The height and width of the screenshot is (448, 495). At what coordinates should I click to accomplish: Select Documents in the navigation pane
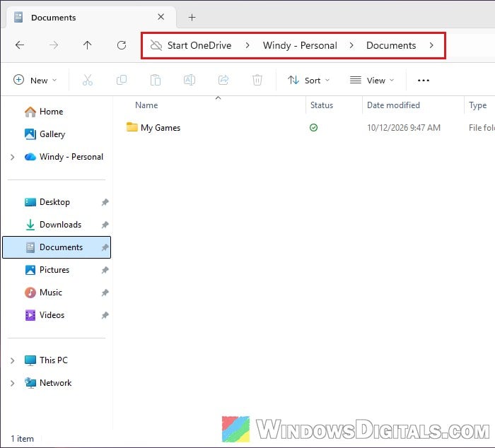[57, 247]
